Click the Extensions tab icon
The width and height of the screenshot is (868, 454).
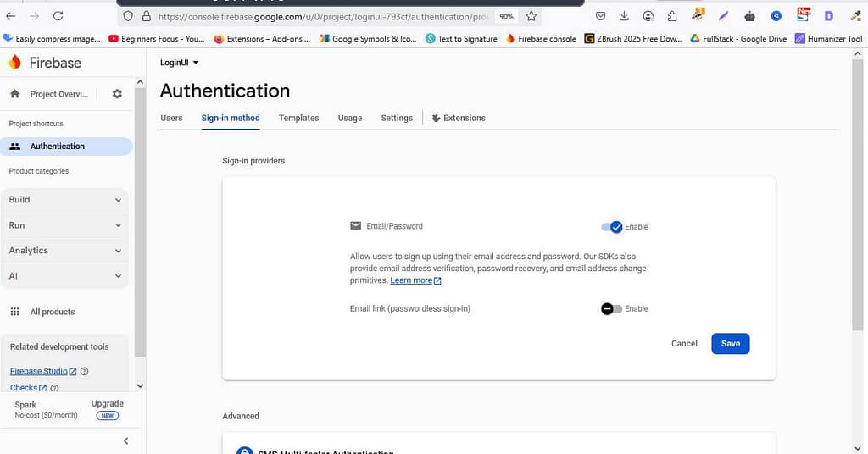436,118
